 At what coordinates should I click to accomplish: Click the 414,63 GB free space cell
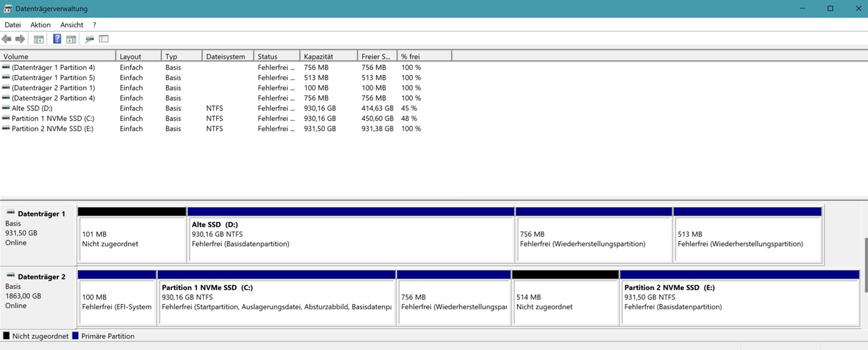pos(377,108)
